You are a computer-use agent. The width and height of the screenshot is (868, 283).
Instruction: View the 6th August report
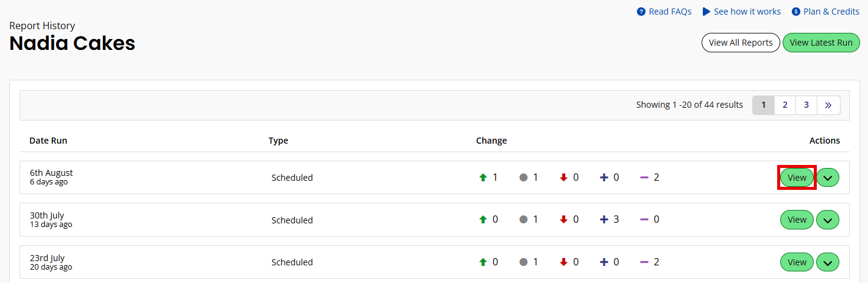[x=797, y=178]
